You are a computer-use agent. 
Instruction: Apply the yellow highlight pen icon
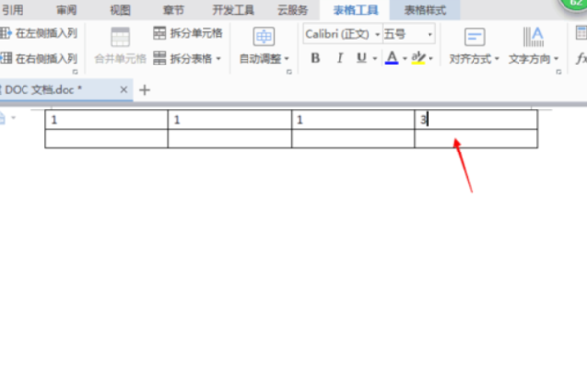[x=418, y=58]
